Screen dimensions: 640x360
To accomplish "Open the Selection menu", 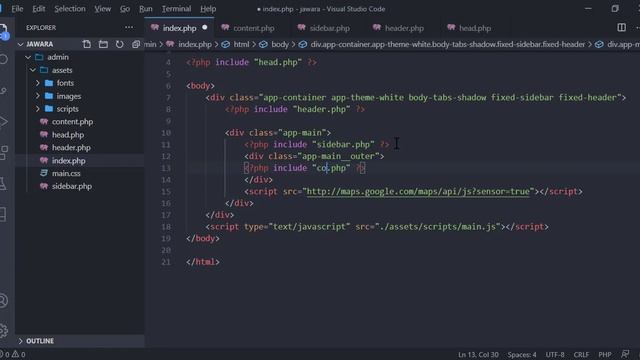I will click(70, 9).
